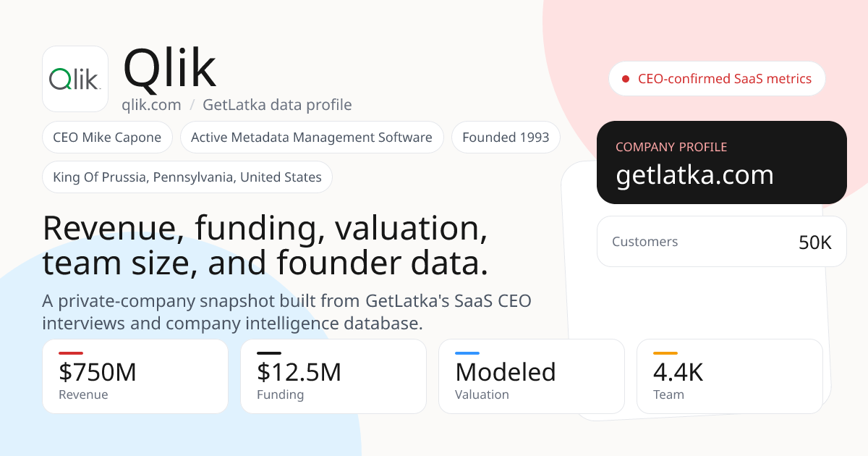
Task: Click the red dot beside CEO-confirmed metrics
Action: click(x=626, y=79)
